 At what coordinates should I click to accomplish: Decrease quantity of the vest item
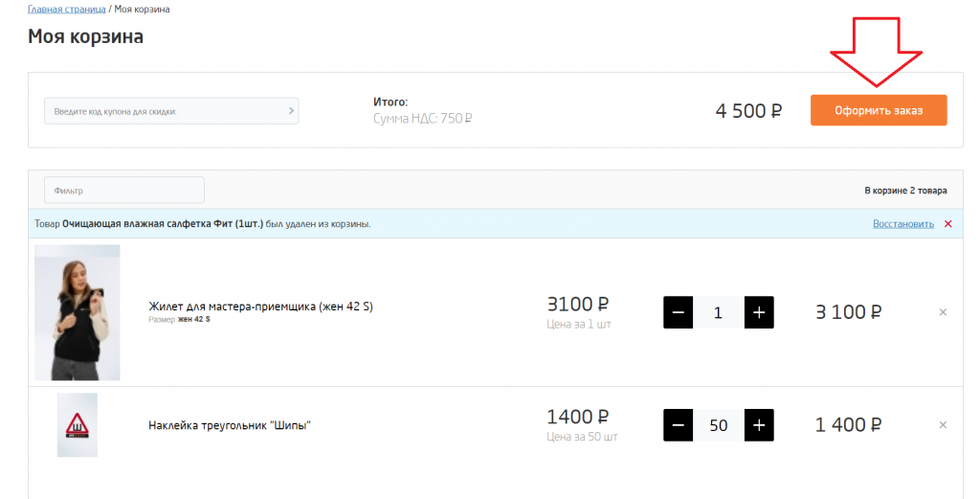[678, 312]
